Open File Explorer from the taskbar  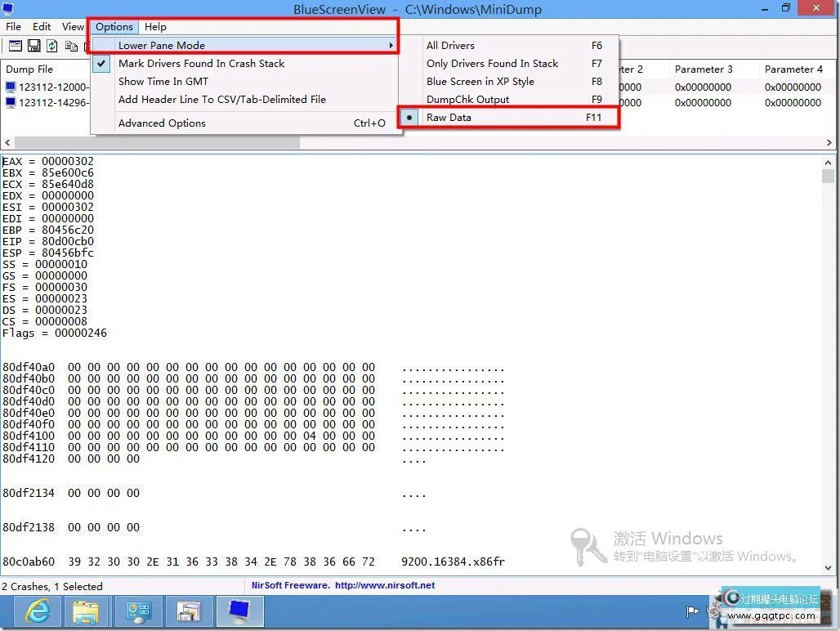pyautogui.click(x=87, y=611)
